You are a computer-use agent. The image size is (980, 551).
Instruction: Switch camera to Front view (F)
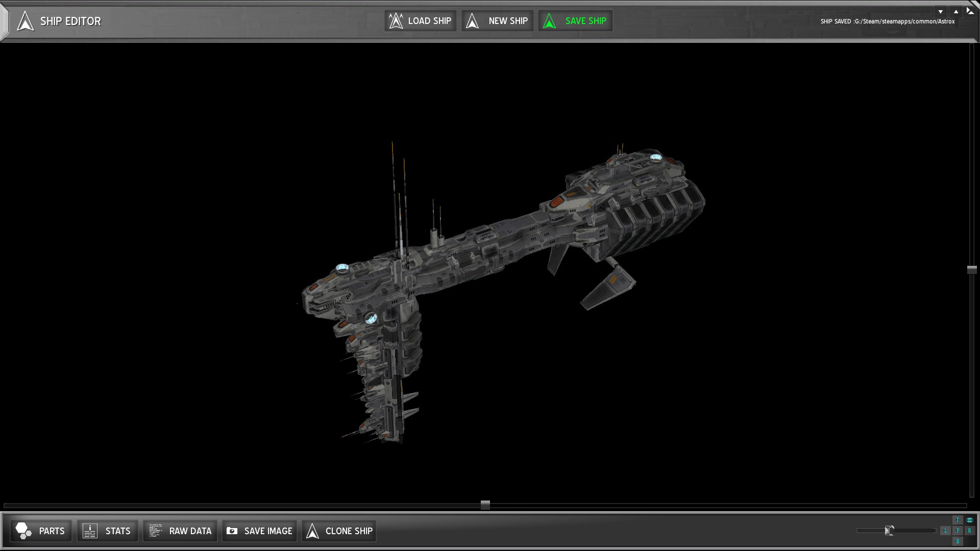958,531
